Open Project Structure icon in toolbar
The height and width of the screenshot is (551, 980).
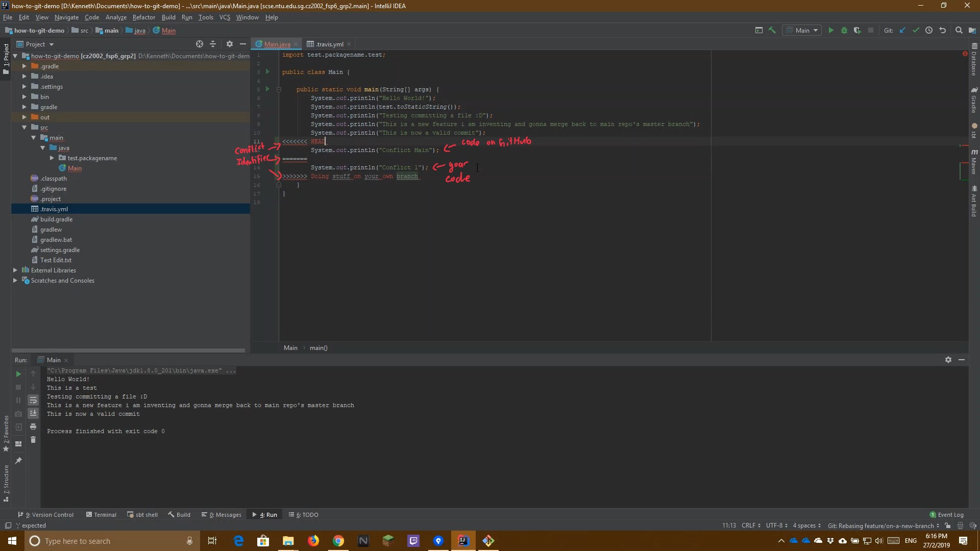point(972,31)
